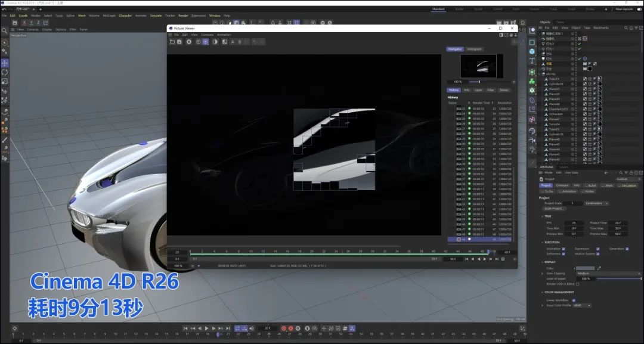The width and height of the screenshot is (644, 344).
Task: Enable Render LOD in Editor checkbox
Action: 578,284
